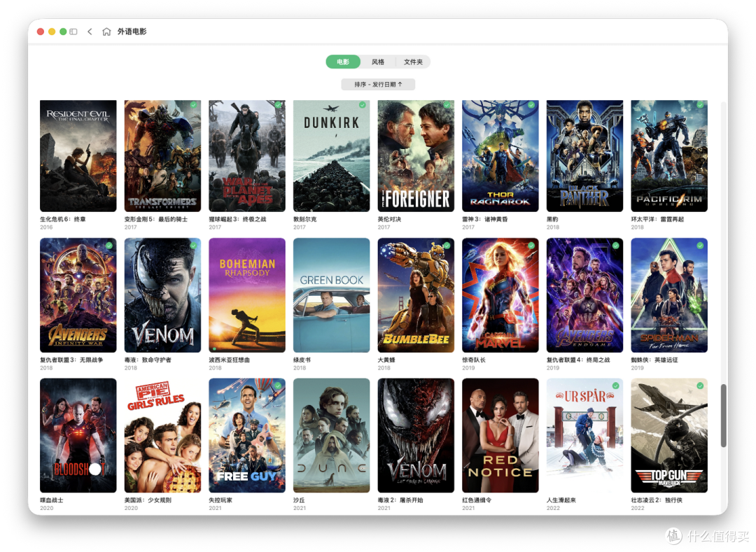
Task: Open the War for the Planet of the Apes poster
Action: pos(247,155)
